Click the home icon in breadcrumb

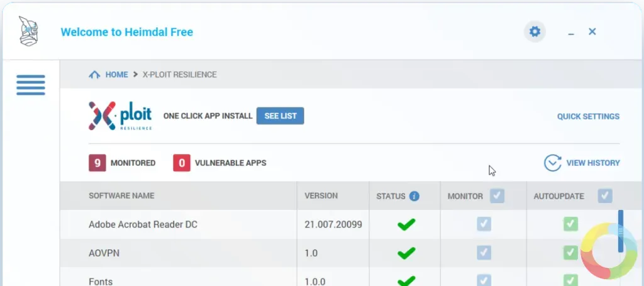[x=94, y=75]
